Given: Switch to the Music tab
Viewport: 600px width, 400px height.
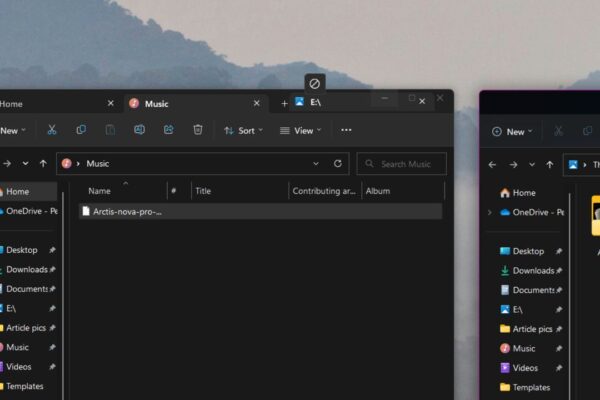Looking at the screenshot, I should [190, 103].
